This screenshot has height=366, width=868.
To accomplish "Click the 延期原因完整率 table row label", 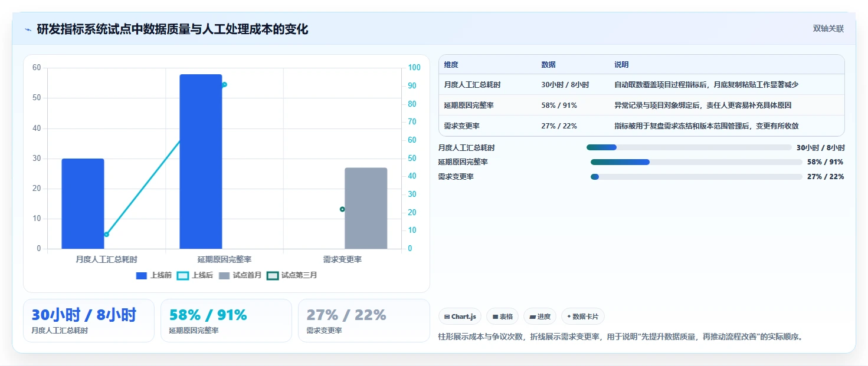I will [469, 105].
